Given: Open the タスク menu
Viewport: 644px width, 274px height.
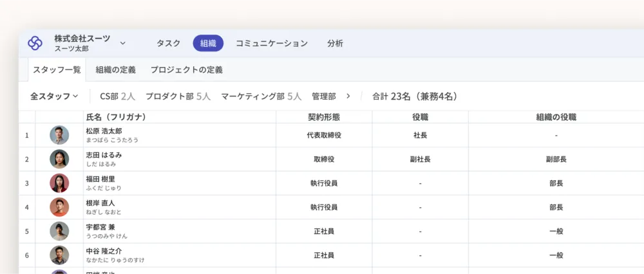Looking at the screenshot, I should click(x=168, y=43).
